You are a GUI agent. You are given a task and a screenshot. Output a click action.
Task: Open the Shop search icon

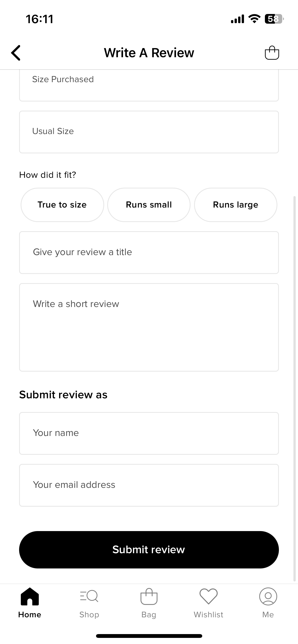89,596
